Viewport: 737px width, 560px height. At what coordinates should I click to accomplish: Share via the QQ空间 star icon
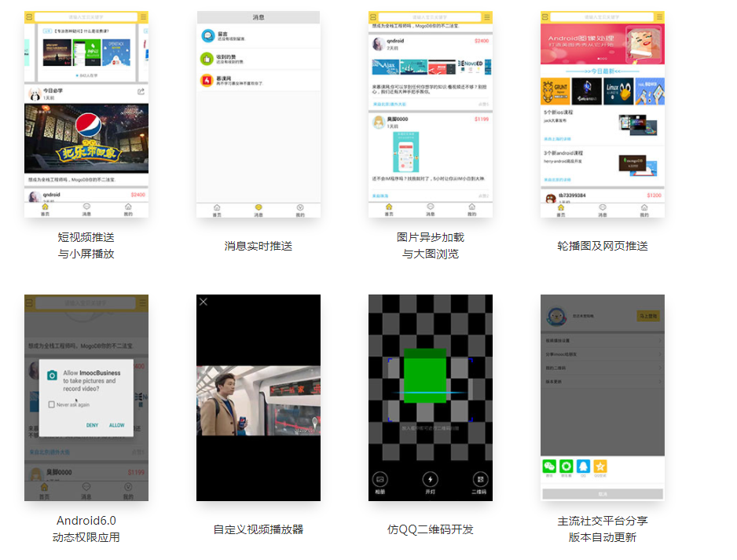pos(601,466)
